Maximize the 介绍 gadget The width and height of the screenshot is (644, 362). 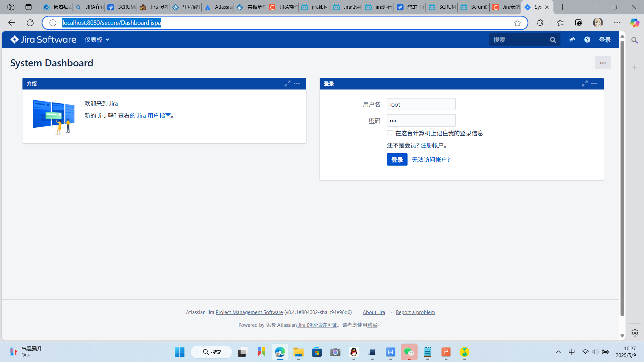click(x=287, y=83)
